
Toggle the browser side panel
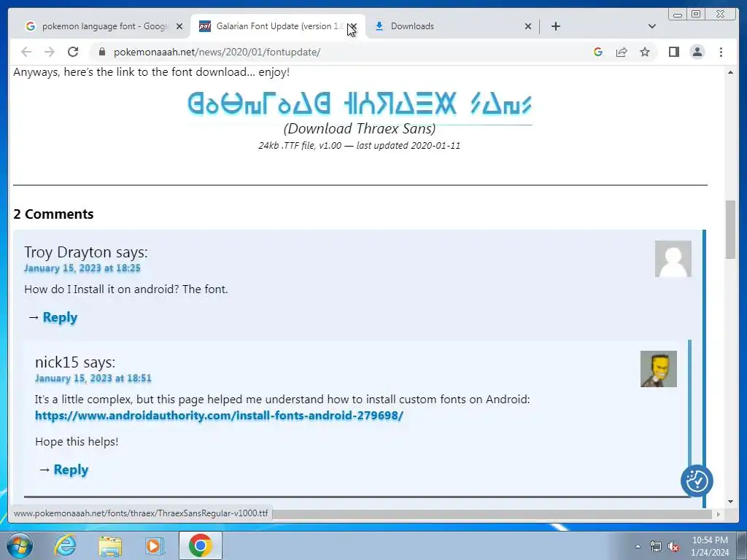(x=673, y=52)
